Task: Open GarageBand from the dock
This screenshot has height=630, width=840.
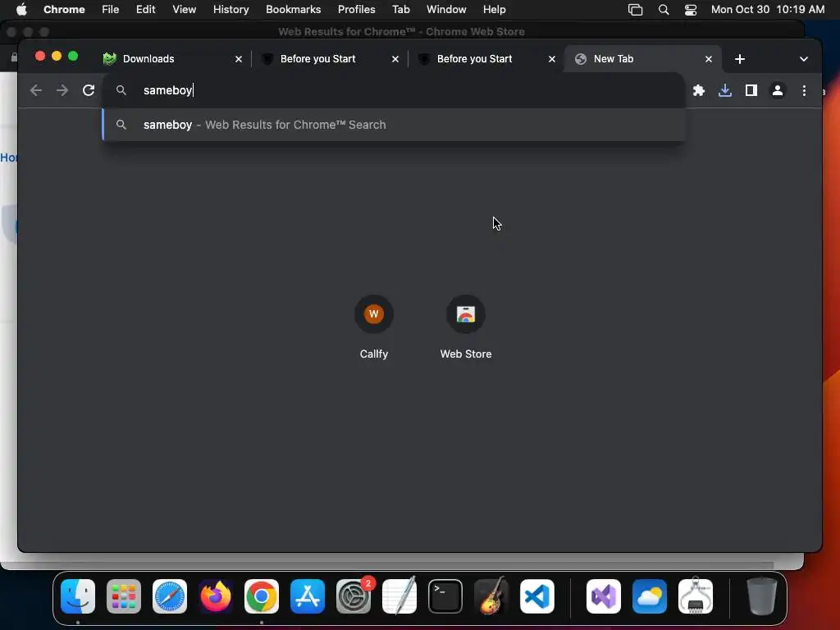Action: 491,596
